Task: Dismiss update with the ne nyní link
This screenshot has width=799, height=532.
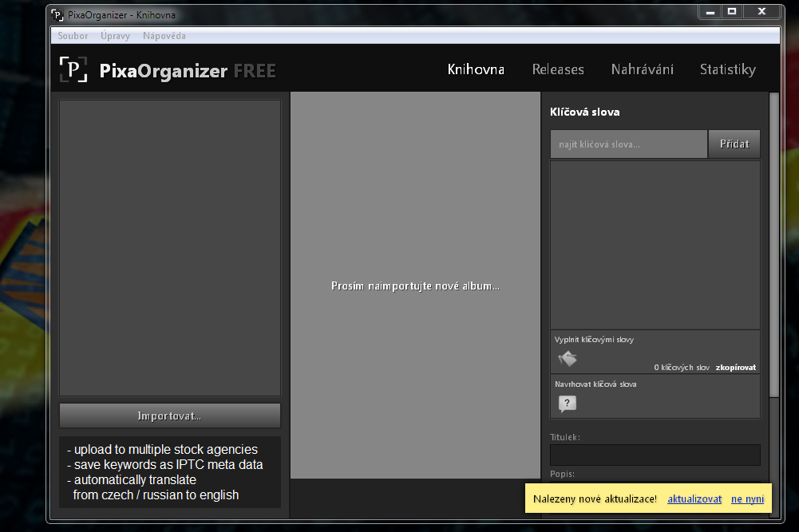Action: (x=747, y=499)
